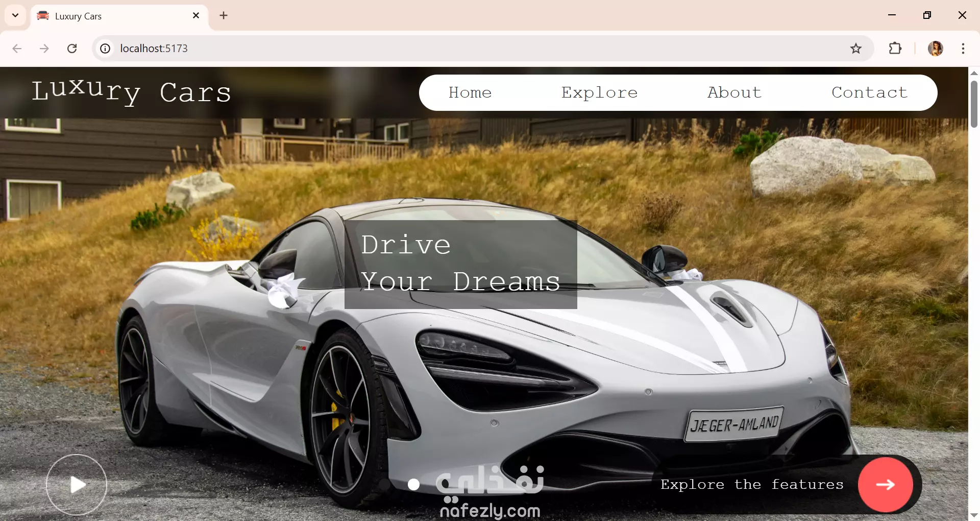Open the Contact nav link
This screenshot has width=980, height=521.
click(870, 92)
